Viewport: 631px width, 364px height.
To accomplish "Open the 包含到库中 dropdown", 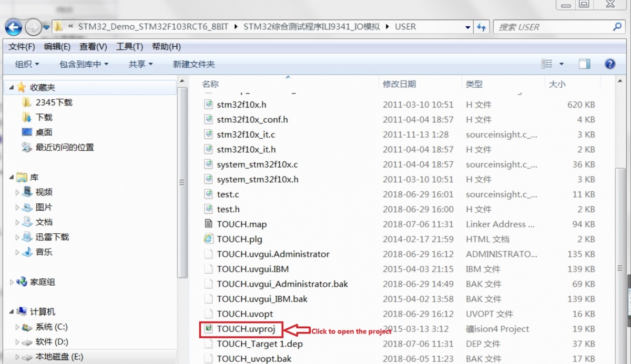I will tap(84, 64).
